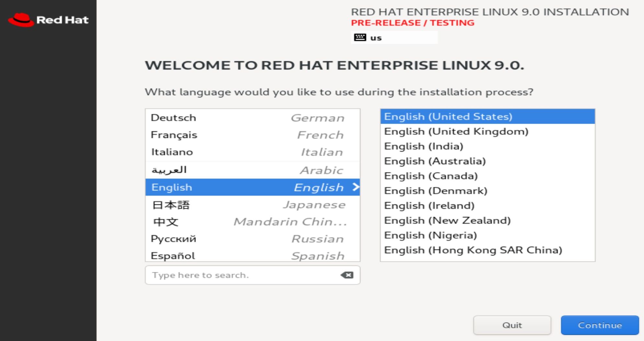Select Deutsch language row
The image size is (644, 341).
[x=253, y=118]
